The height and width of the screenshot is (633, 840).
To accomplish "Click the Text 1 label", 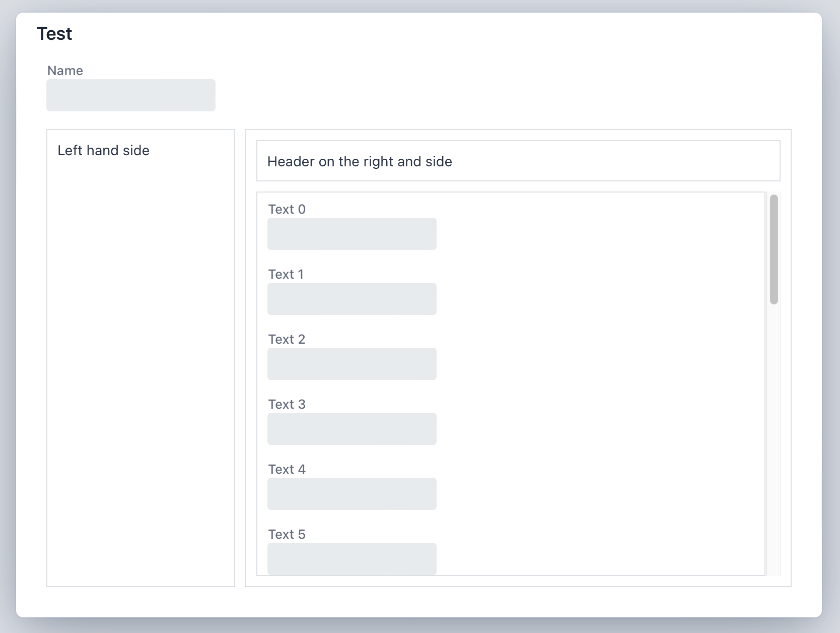I will coord(286,274).
